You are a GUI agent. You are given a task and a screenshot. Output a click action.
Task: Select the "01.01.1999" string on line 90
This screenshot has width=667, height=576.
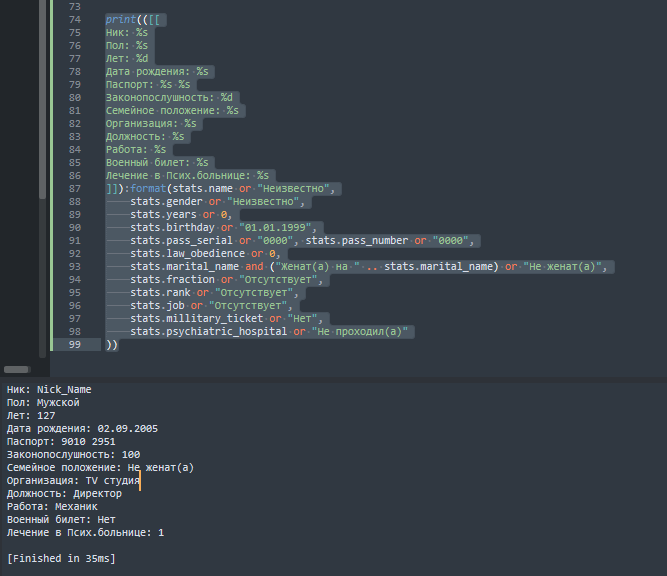(276, 227)
